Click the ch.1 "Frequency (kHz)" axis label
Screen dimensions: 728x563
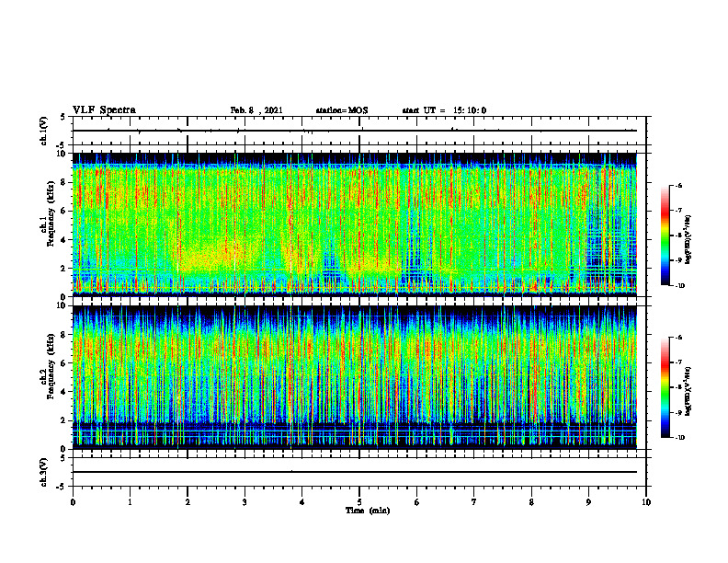[x=51, y=214]
